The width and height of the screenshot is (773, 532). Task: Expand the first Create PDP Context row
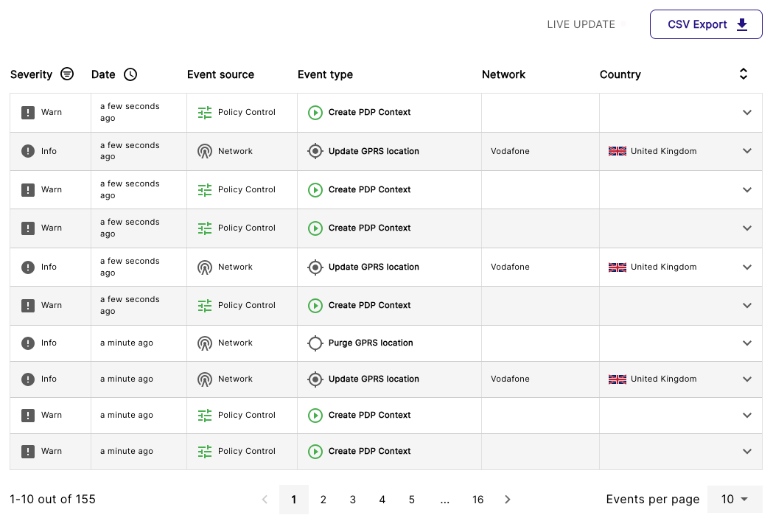(746, 113)
